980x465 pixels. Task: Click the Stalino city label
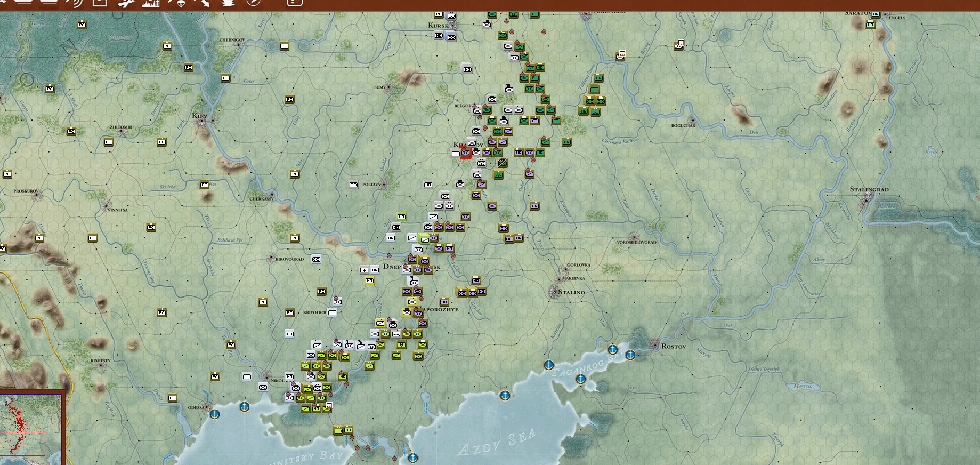point(571,292)
